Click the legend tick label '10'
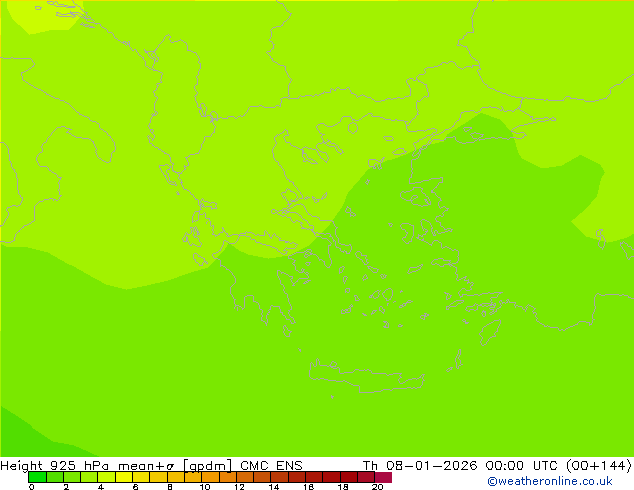The height and width of the screenshot is (490, 634). tap(205, 487)
